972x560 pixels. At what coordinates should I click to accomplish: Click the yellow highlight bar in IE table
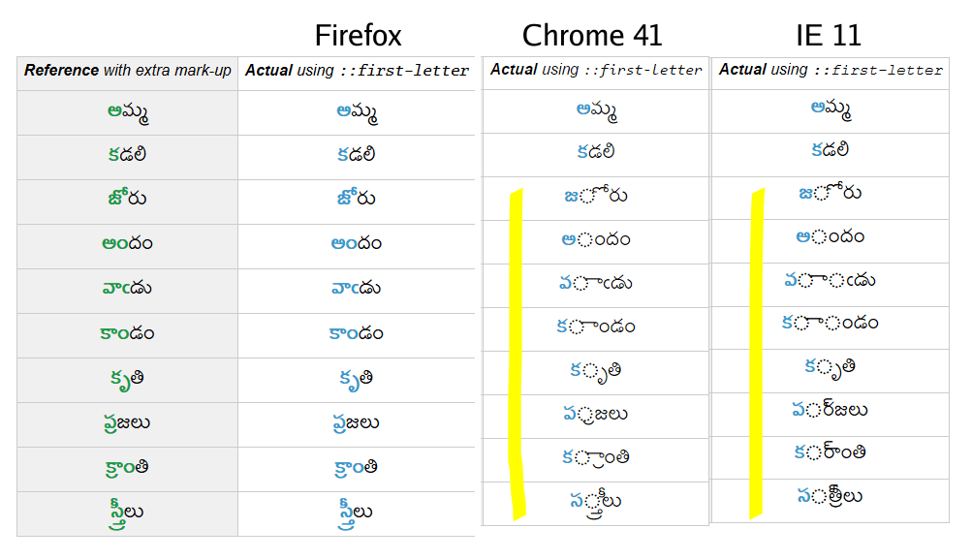[756, 353]
